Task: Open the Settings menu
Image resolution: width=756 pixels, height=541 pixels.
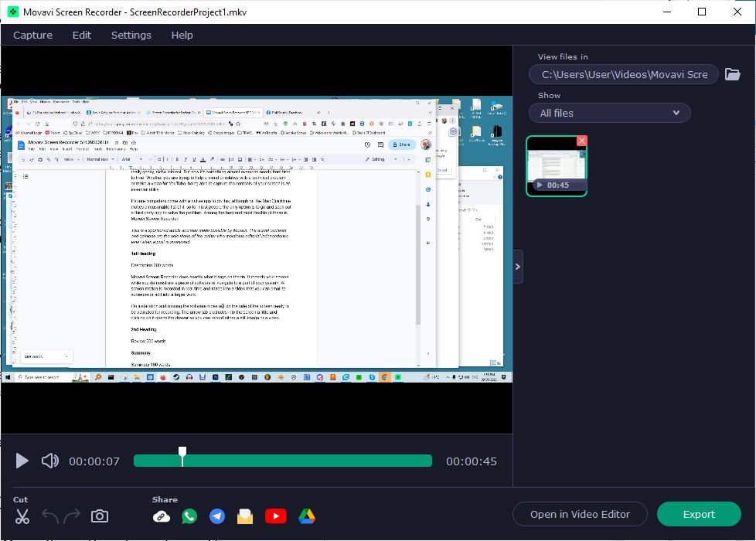Action: (131, 35)
